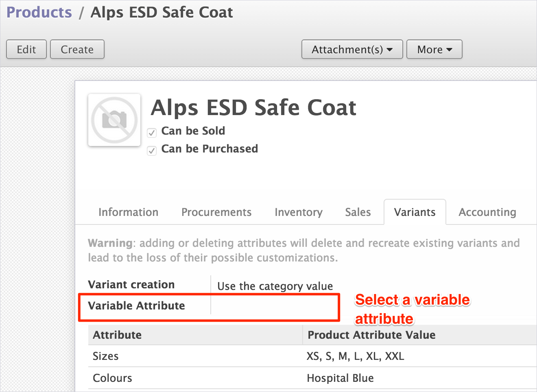This screenshot has width=537, height=392.
Task: Open the Procurements tab
Action: coord(216,212)
